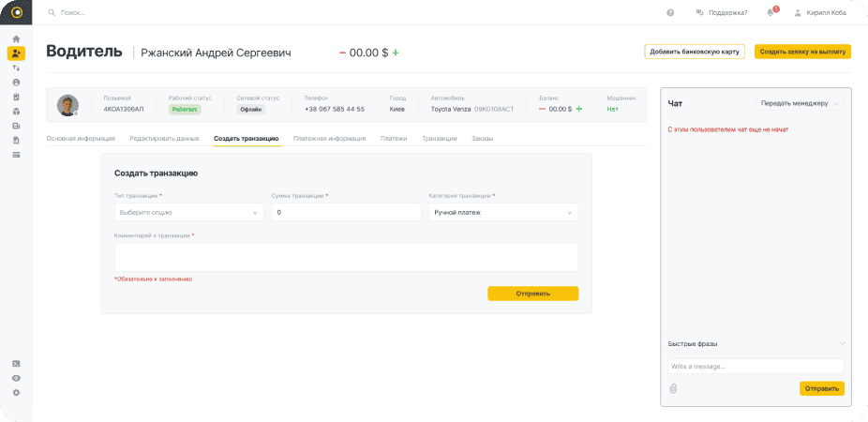This screenshot has width=868, height=422.
Task: Switch to the Платежная информация tab
Action: point(329,139)
